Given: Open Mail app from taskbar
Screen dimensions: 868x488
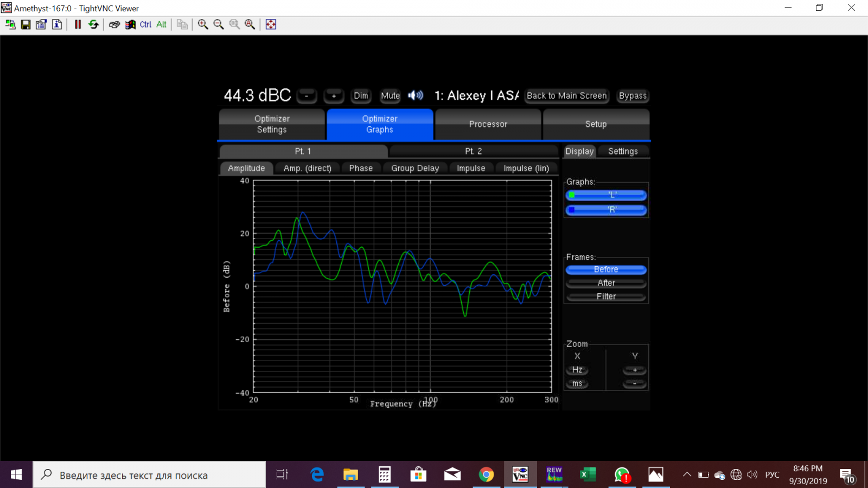Looking at the screenshot, I should [452, 475].
